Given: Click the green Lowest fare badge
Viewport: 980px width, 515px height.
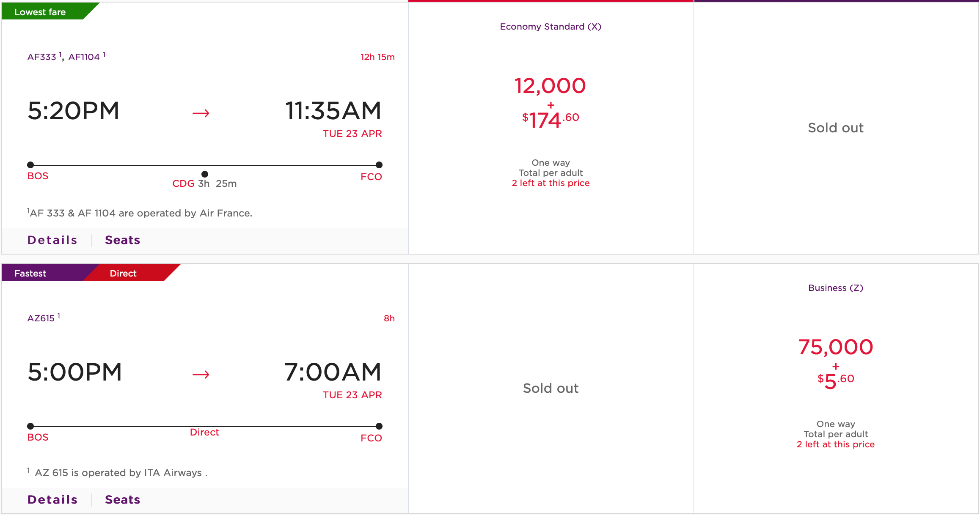Looking at the screenshot, I should pyautogui.click(x=41, y=12).
